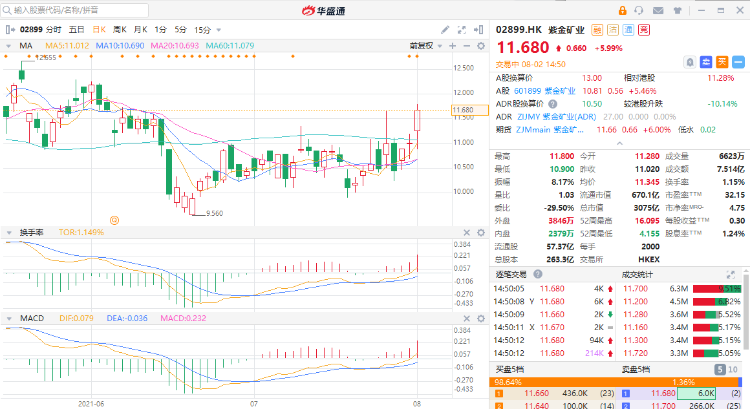Zoom out chart with minus icon

pos(467,46)
